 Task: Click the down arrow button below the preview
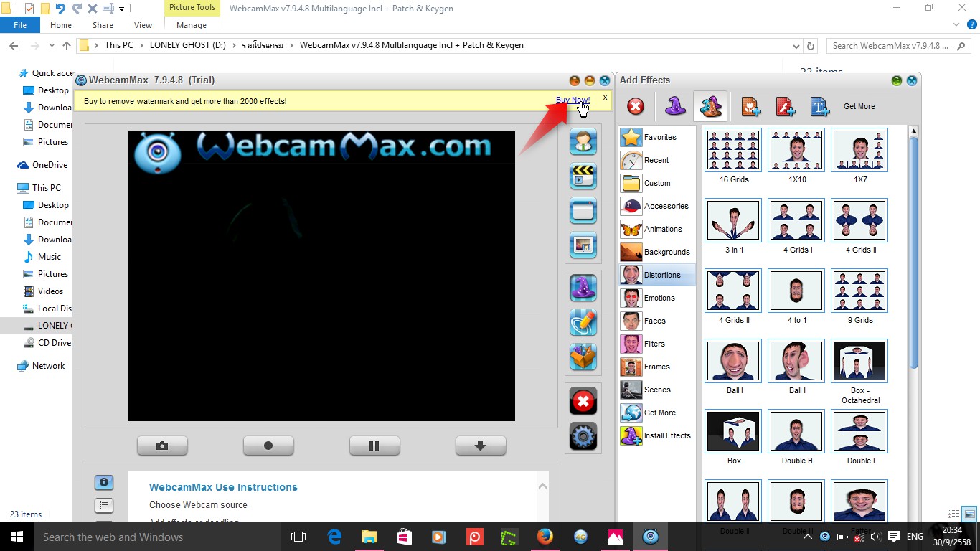[481, 446]
